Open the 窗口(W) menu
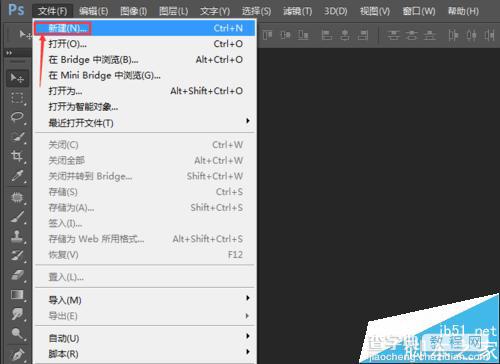 (419, 11)
